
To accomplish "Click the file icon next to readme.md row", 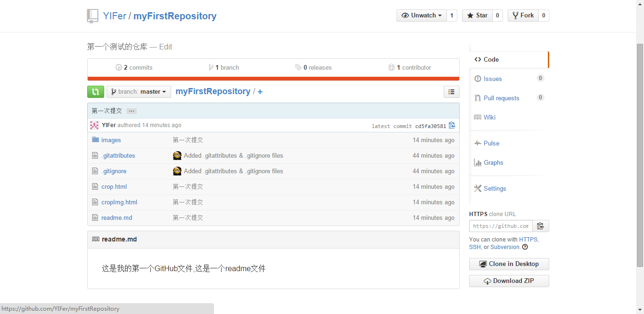I will [95, 217].
